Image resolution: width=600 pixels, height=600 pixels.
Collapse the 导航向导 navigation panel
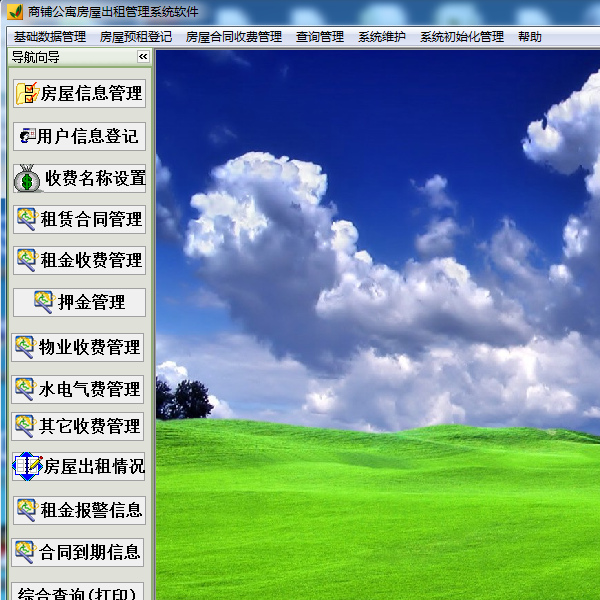tap(143, 57)
